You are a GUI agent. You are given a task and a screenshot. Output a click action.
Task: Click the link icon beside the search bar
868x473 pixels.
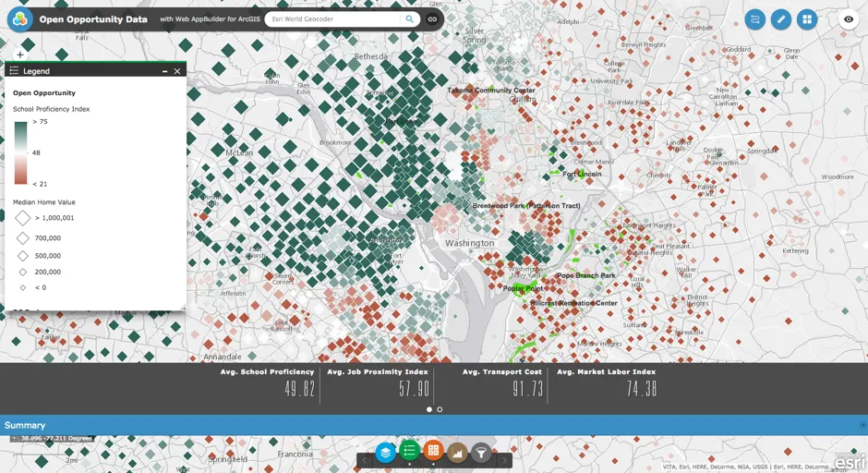(432, 18)
